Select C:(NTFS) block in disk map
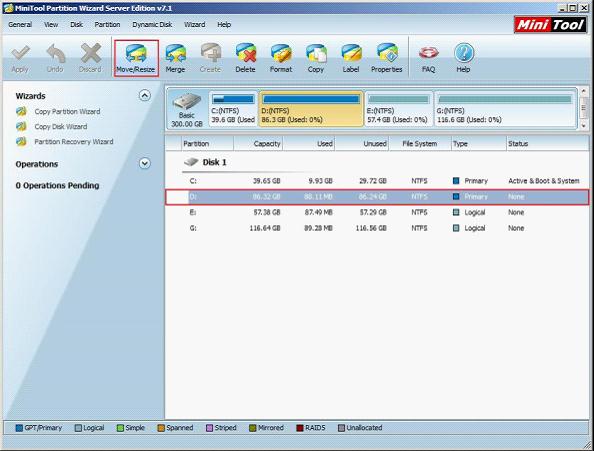The width and height of the screenshot is (594, 451). pyautogui.click(x=233, y=109)
